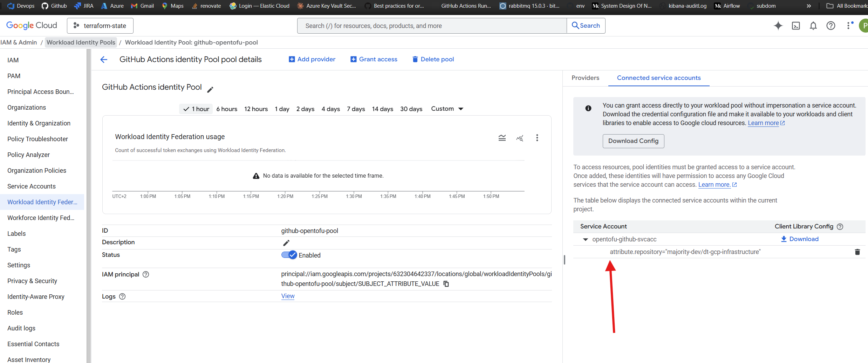Click the Download Config button
Screen dimensions: 868x363
pos(633,141)
